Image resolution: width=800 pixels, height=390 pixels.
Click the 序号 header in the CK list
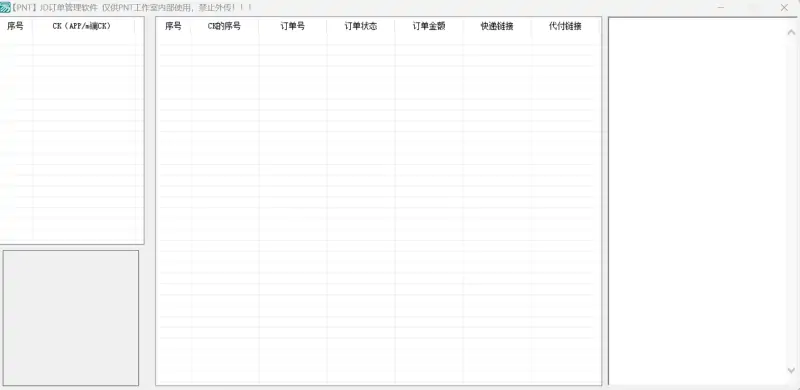16,26
